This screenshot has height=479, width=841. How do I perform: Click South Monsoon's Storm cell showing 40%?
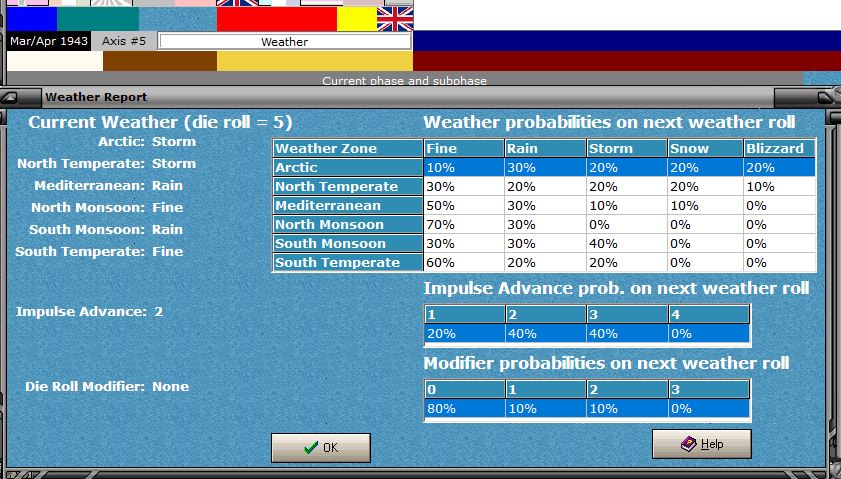pyautogui.click(x=627, y=244)
